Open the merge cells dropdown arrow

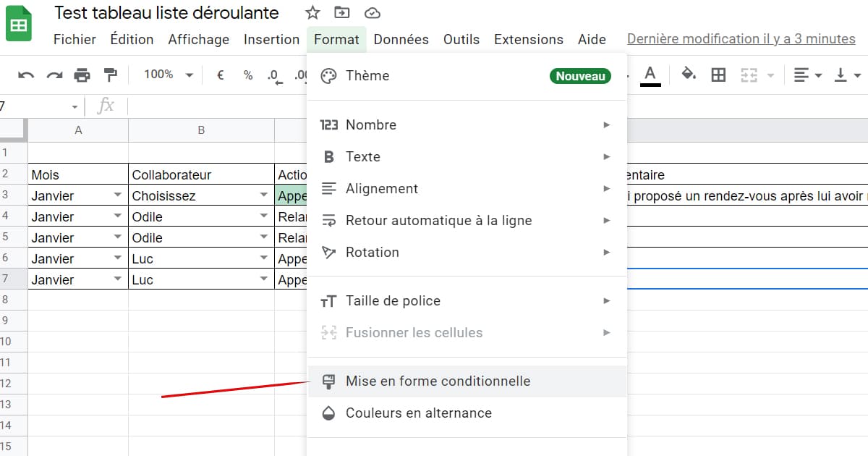click(x=770, y=75)
